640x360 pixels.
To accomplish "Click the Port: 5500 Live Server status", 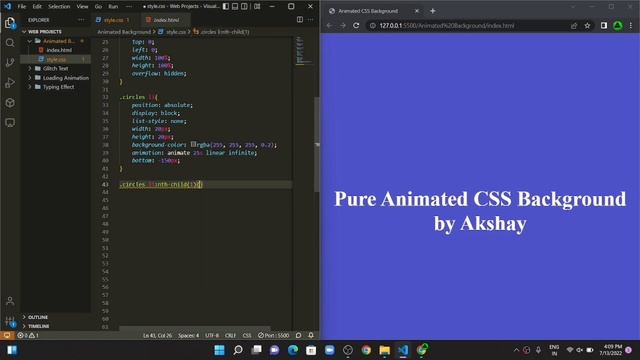I will click(273, 336).
